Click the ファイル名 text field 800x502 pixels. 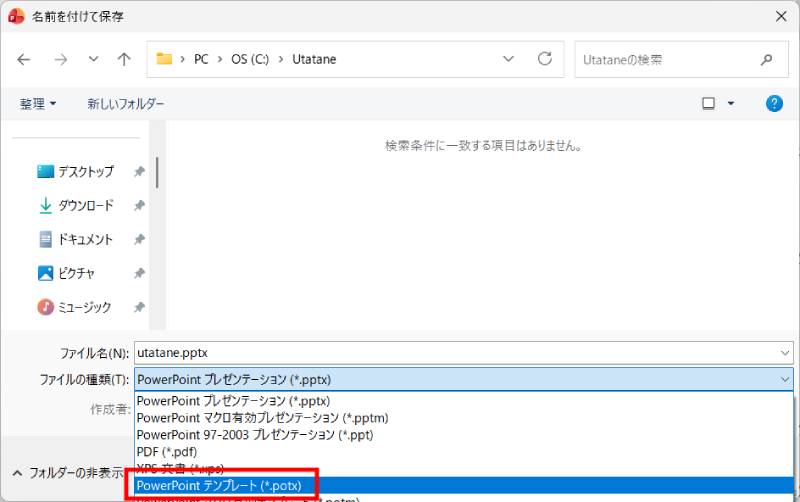tap(450, 353)
